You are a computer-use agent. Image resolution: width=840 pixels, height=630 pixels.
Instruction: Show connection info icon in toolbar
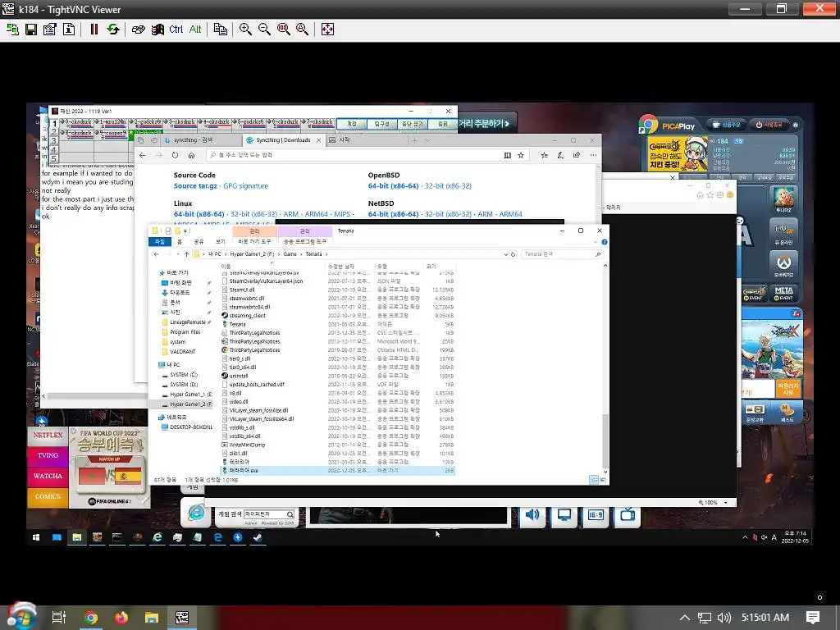pos(69,30)
